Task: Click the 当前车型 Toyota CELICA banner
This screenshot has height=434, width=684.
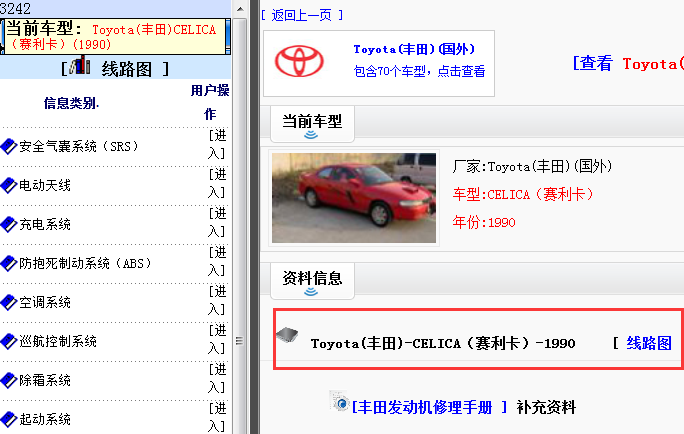Action: 115,36
